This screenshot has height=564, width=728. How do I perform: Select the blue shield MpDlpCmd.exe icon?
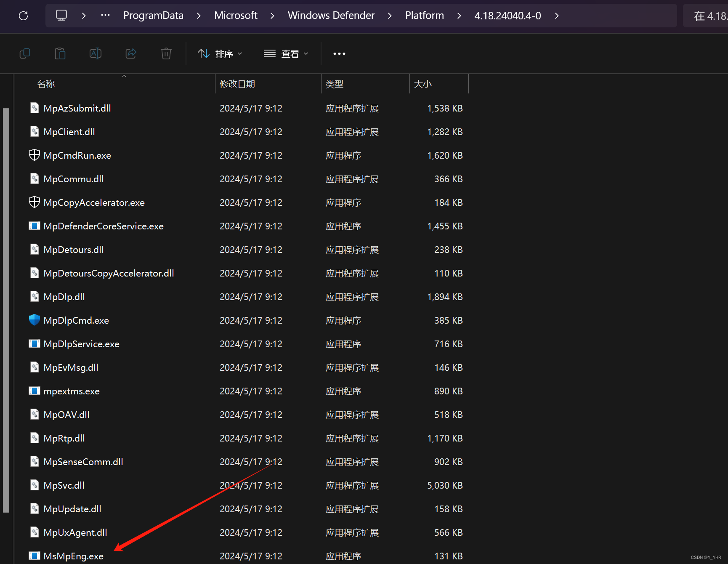pos(35,320)
